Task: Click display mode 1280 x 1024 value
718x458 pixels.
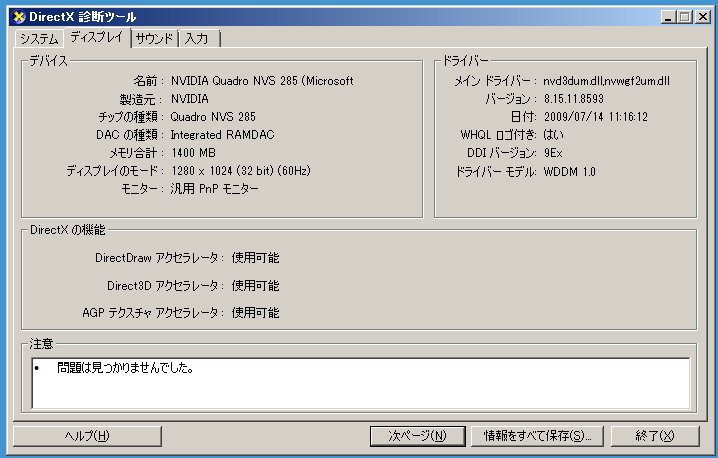Action: (x=241, y=171)
